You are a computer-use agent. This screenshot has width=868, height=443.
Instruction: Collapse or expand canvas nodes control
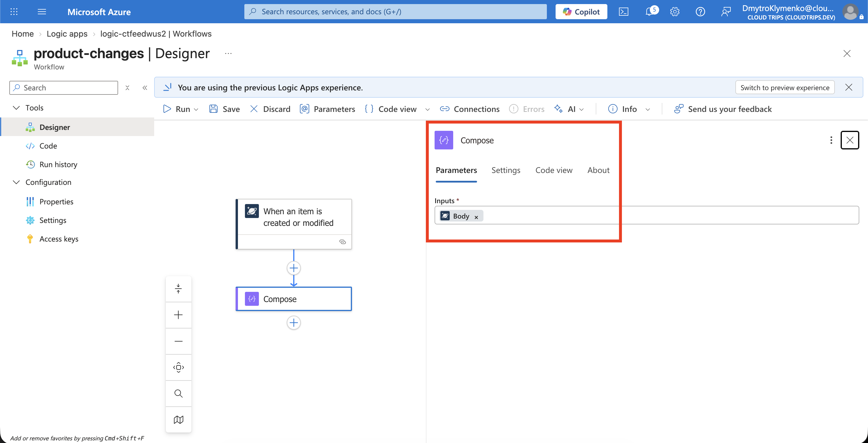[x=179, y=288]
